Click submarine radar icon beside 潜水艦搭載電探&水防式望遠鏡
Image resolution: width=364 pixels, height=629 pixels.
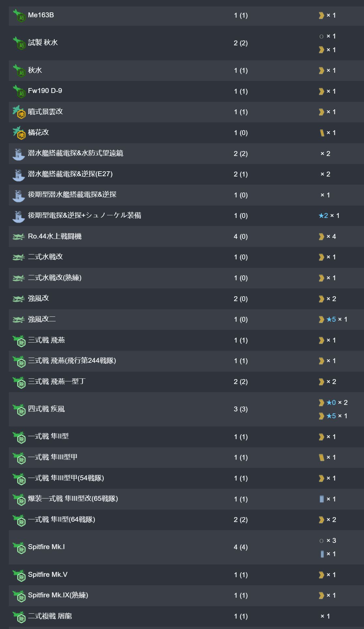pos(19,154)
